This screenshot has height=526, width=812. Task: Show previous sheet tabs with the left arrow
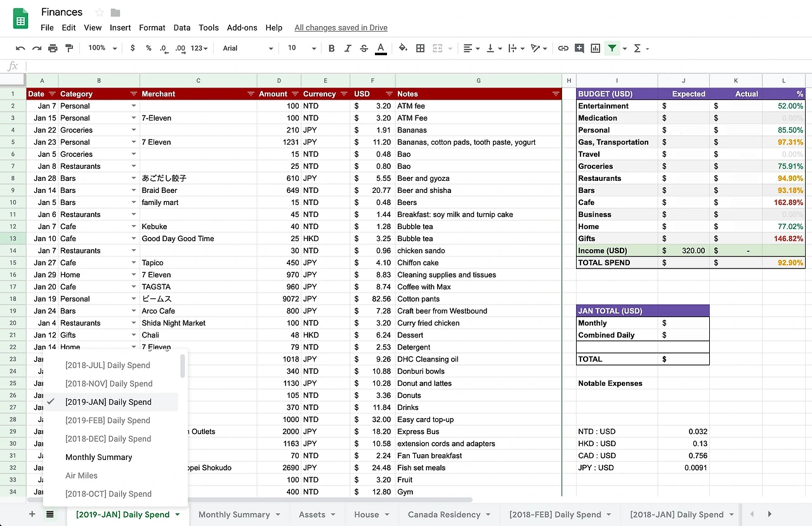coord(752,515)
